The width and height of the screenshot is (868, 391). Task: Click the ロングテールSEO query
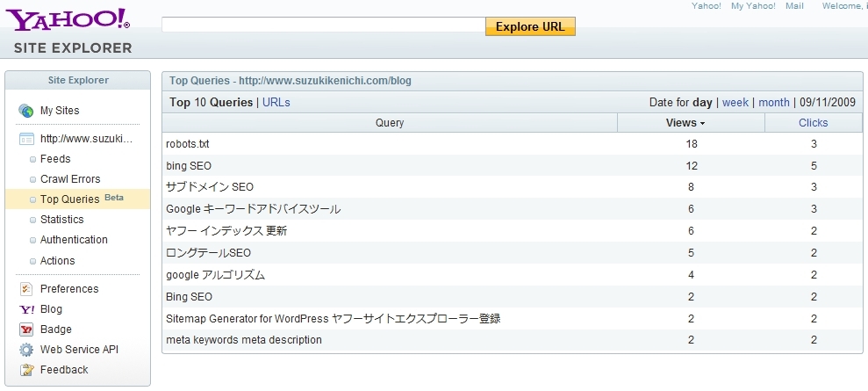coord(209,253)
